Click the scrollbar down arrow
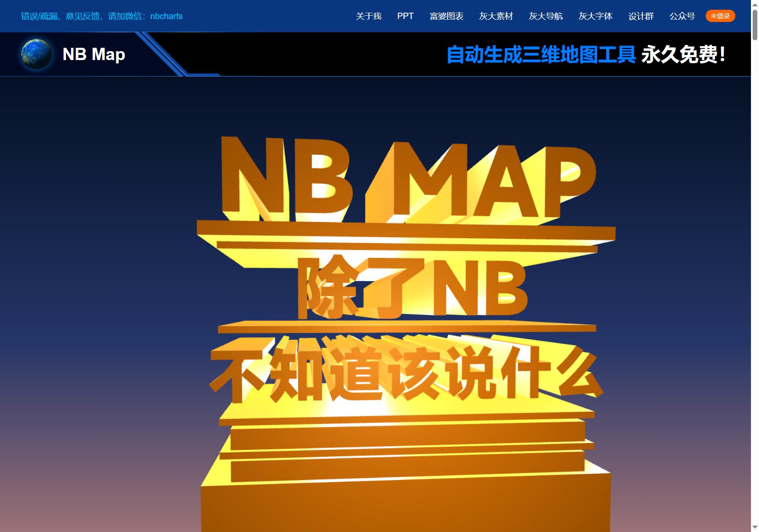 click(x=755, y=527)
